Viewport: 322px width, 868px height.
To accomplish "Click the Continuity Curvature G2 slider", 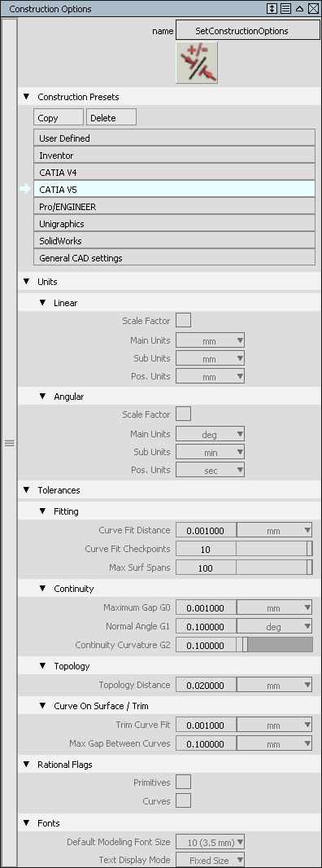I will (274, 645).
